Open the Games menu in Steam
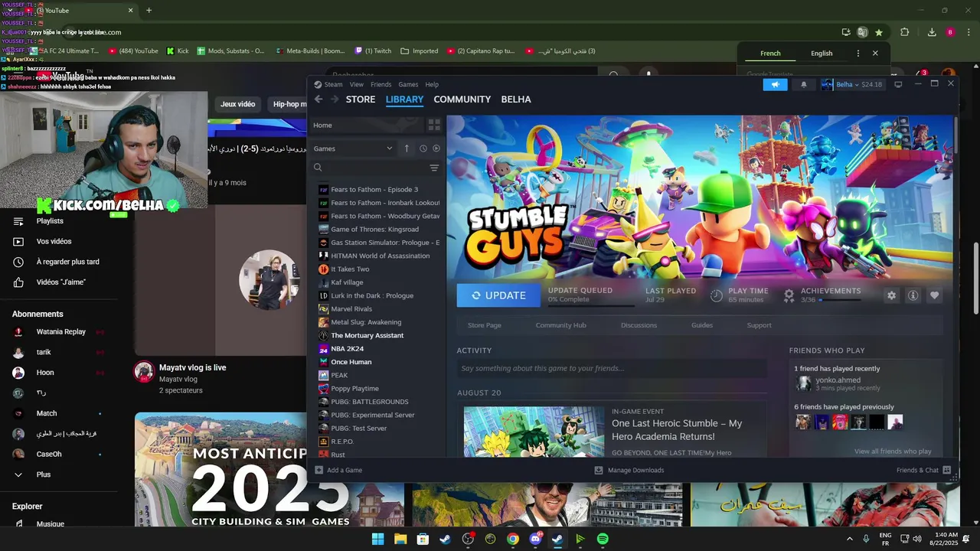980x551 pixels. [x=408, y=85]
